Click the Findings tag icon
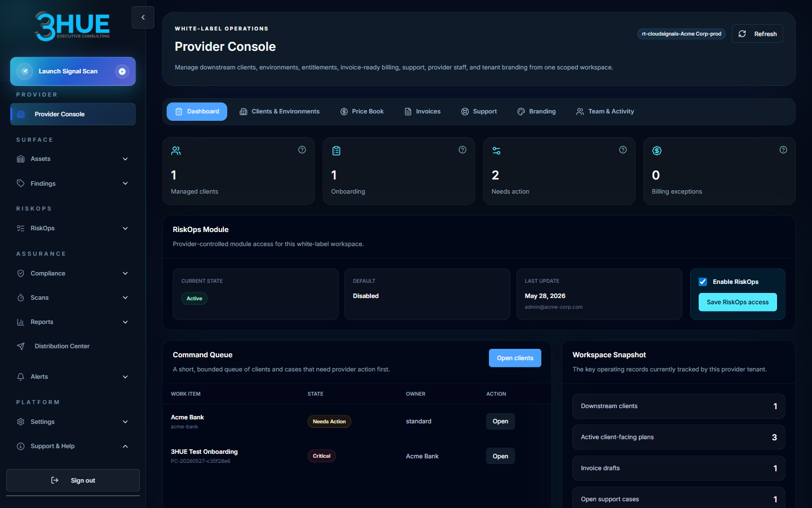 pos(21,183)
